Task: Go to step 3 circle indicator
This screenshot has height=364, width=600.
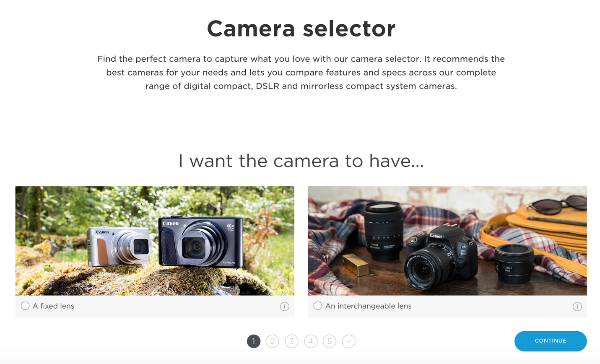Action: point(291,341)
